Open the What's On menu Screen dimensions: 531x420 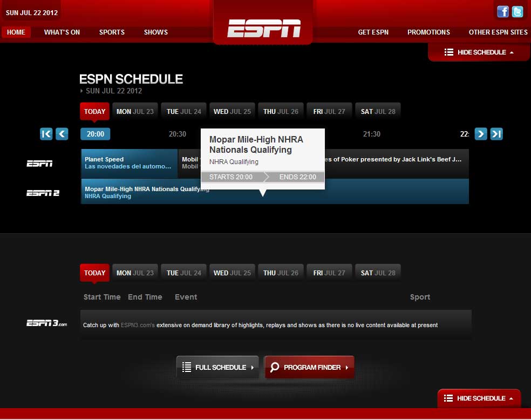pos(62,32)
